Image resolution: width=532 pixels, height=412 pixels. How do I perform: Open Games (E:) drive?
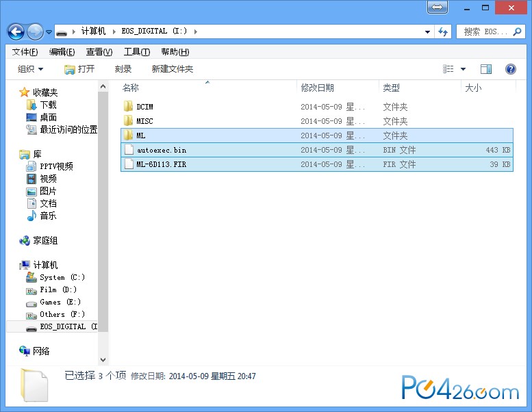60,302
